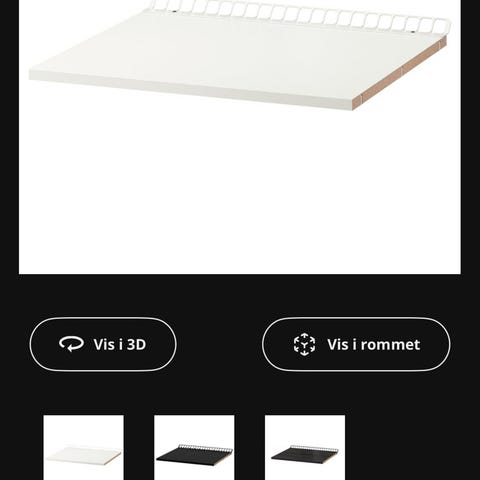This screenshot has width=480, height=480.
Task: Click the 'Vis i rommet' text label
Action: click(373, 344)
